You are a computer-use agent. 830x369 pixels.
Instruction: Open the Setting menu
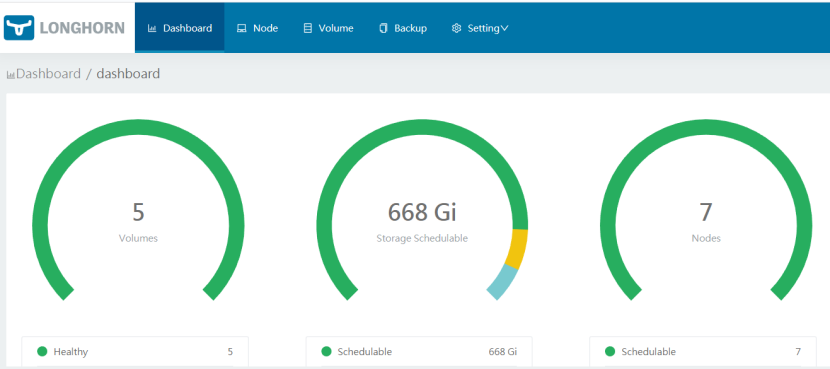point(480,28)
